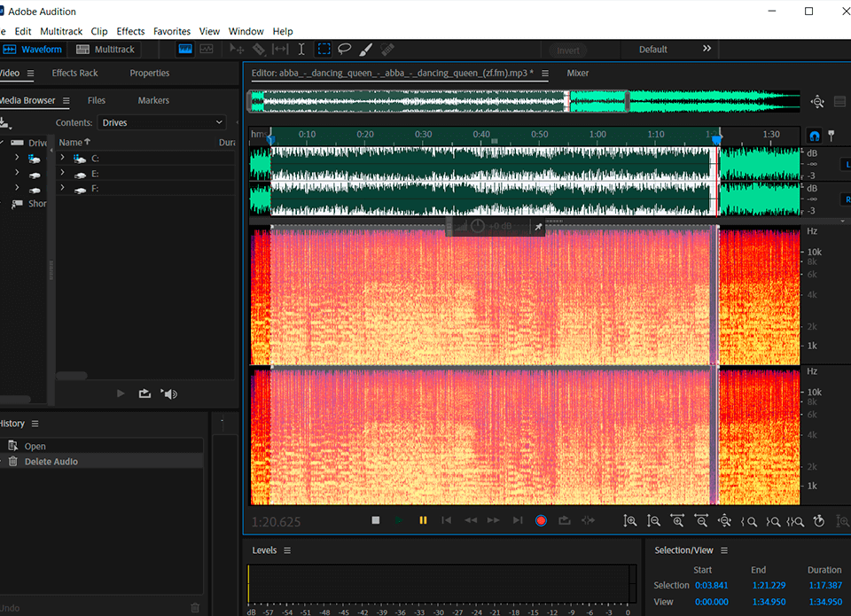Switch to Multitrack view
This screenshot has width=851, height=616.
pyautogui.click(x=105, y=50)
